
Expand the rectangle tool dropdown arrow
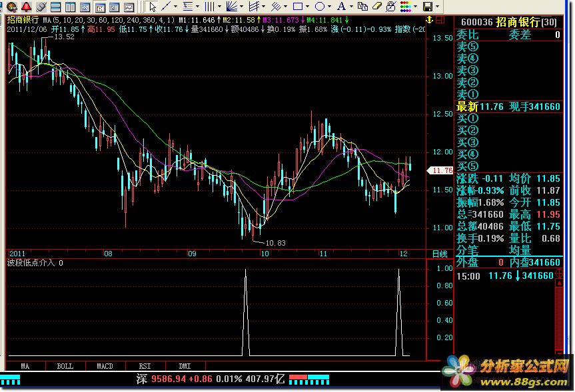[307, 6]
